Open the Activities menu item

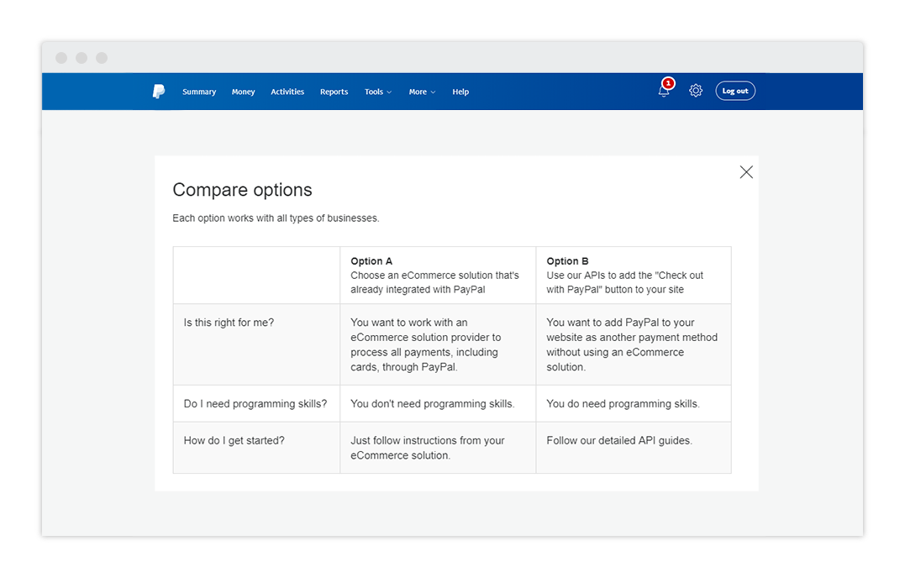tap(287, 92)
